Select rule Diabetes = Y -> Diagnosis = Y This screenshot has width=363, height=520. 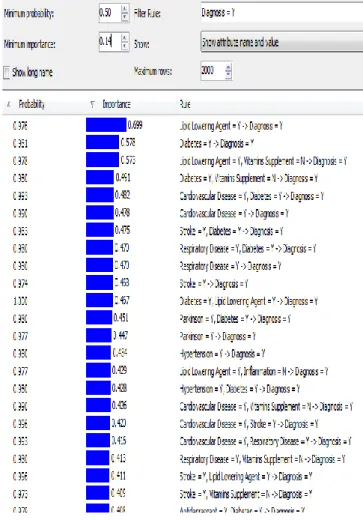(x=217, y=143)
